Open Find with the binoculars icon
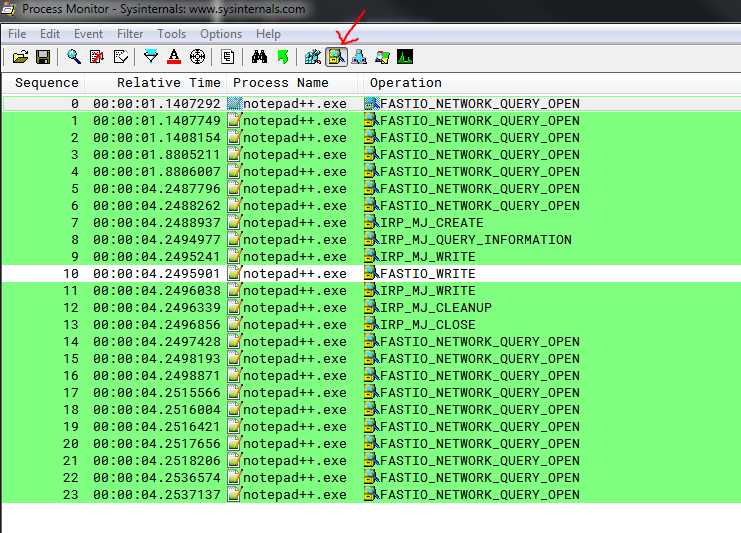The image size is (741, 533). point(259,57)
